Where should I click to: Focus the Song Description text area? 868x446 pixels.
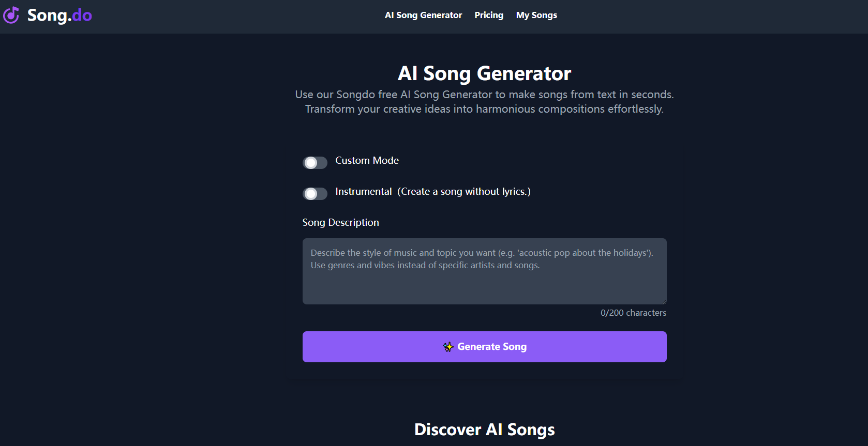[484, 279]
